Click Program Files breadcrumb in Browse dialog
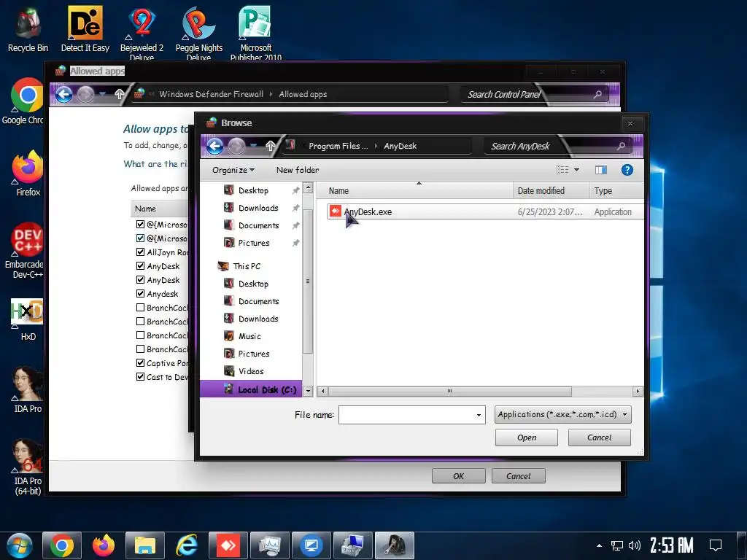 point(338,146)
